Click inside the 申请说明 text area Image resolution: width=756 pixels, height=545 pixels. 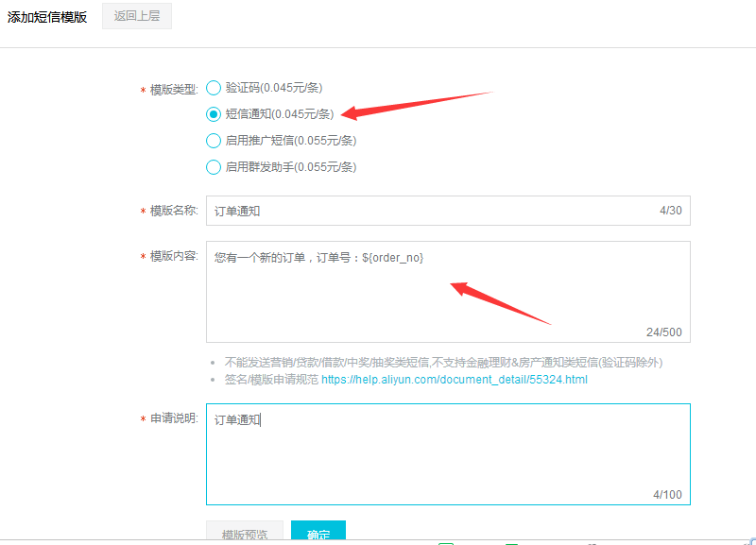coord(448,454)
